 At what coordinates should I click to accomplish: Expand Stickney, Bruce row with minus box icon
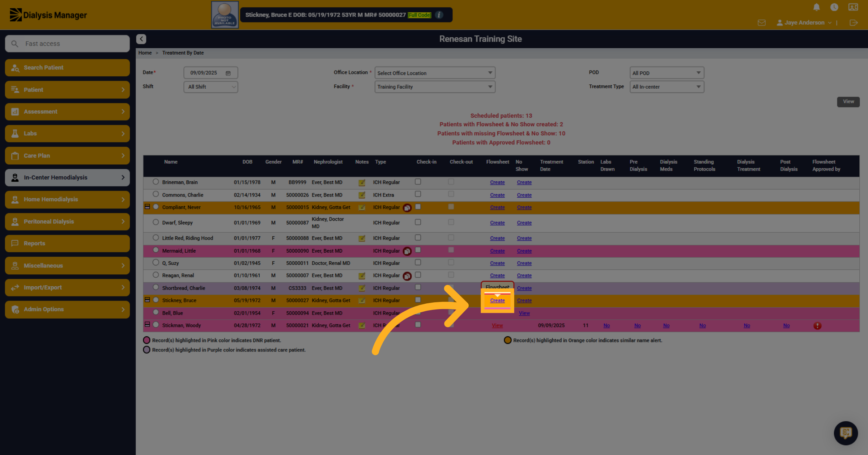tap(147, 300)
